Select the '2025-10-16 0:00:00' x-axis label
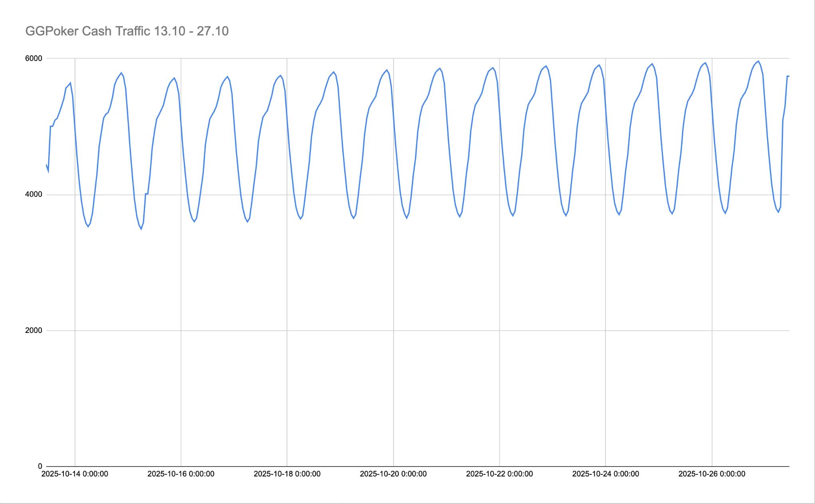Image resolution: width=815 pixels, height=504 pixels. tap(180, 474)
